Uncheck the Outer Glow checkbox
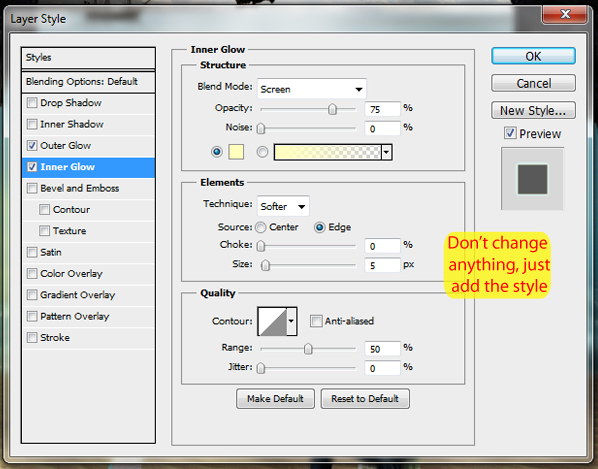The image size is (598, 469). click(32, 145)
